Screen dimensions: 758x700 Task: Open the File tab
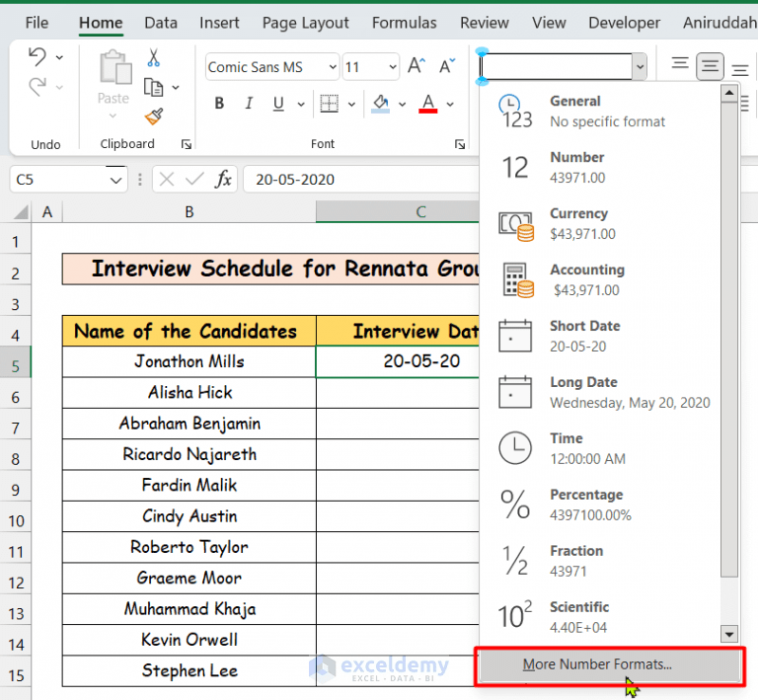[37, 23]
